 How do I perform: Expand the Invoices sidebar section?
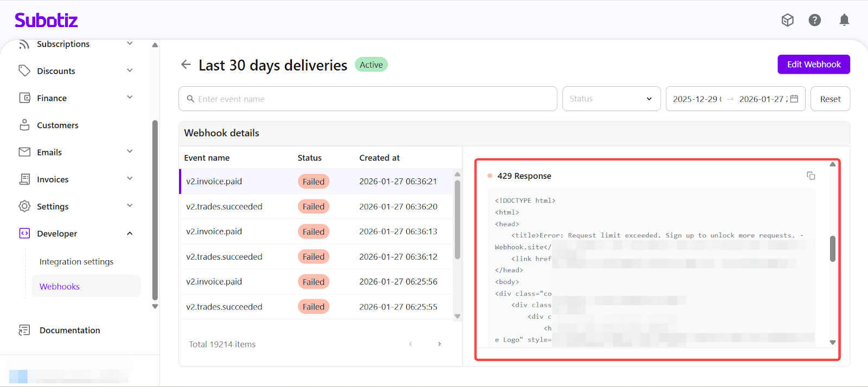tap(130, 179)
